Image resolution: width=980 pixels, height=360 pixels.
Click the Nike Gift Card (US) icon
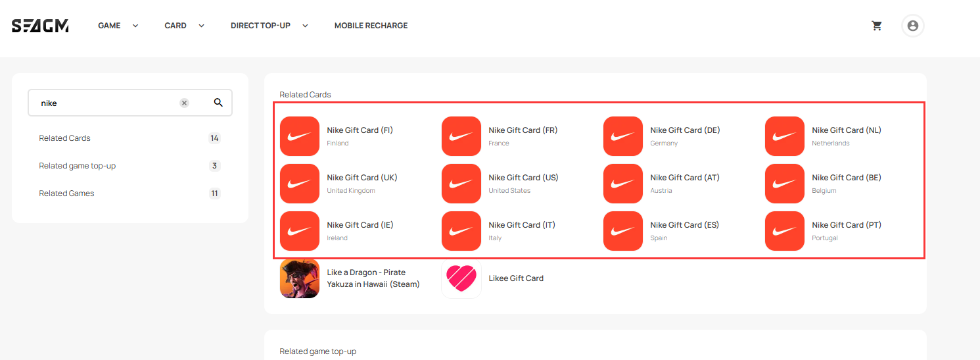pos(461,184)
